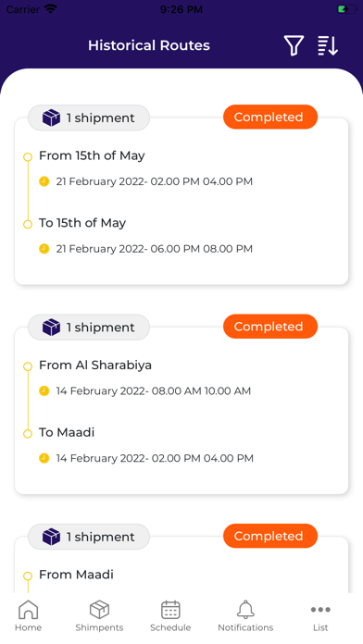Image resolution: width=363 pixels, height=644 pixels.
Task: Tap the sort order icon
Action: pyautogui.click(x=328, y=45)
